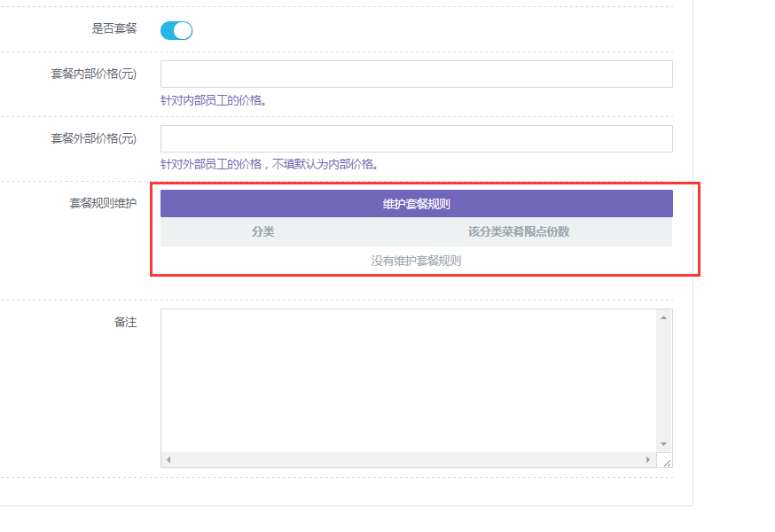Click the 是否套餐 field label
Screen dimensions: 775x532
(x=114, y=28)
